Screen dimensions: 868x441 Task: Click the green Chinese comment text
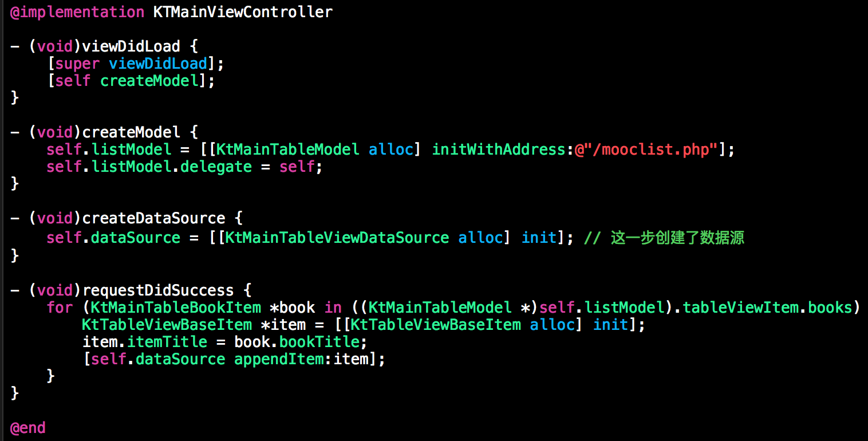click(x=664, y=237)
